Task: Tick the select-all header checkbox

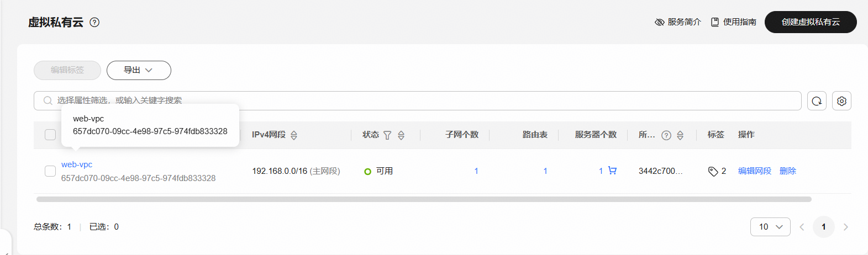Action: click(x=50, y=135)
